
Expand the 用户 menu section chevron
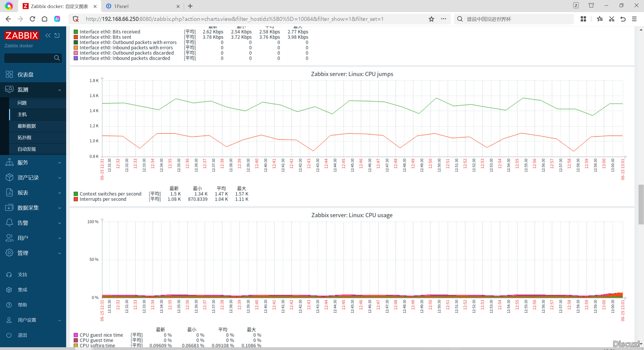60,238
